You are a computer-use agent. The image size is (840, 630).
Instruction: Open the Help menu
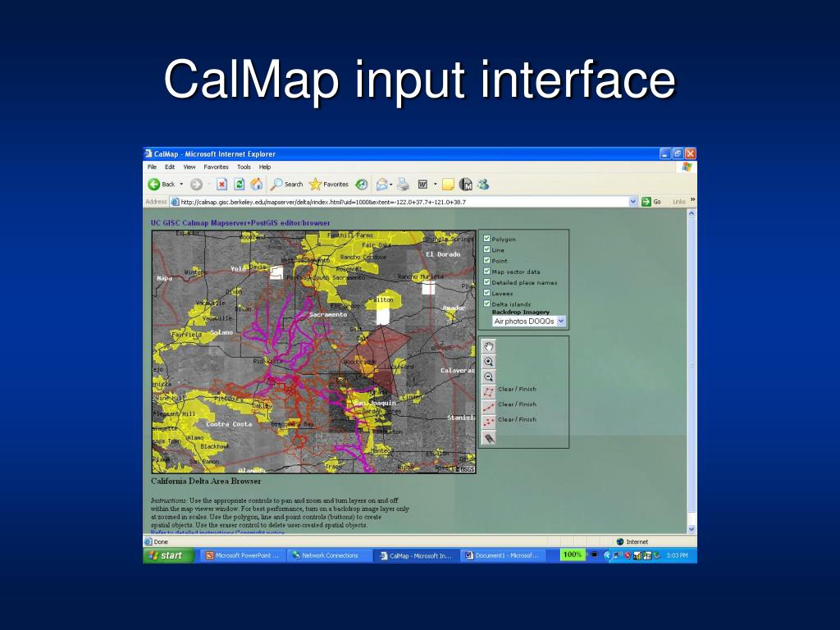pyautogui.click(x=265, y=167)
